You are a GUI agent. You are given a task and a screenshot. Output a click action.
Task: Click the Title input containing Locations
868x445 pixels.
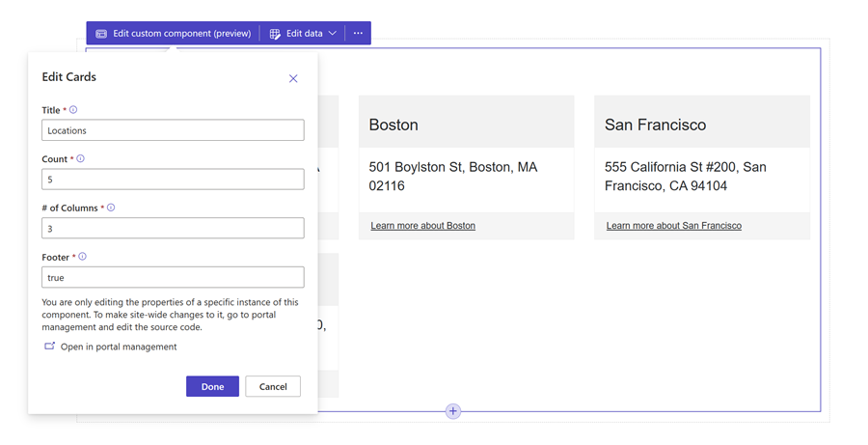pyautogui.click(x=173, y=130)
